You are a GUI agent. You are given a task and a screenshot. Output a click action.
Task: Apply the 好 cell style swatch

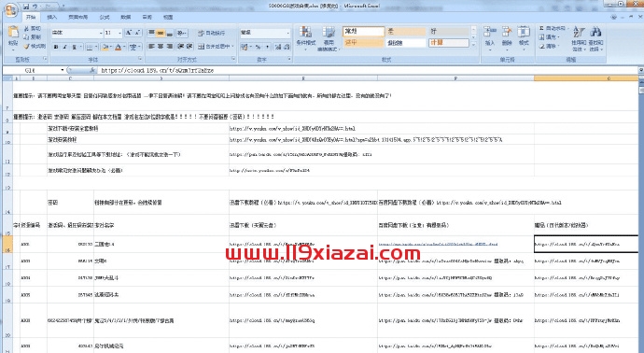449,31
